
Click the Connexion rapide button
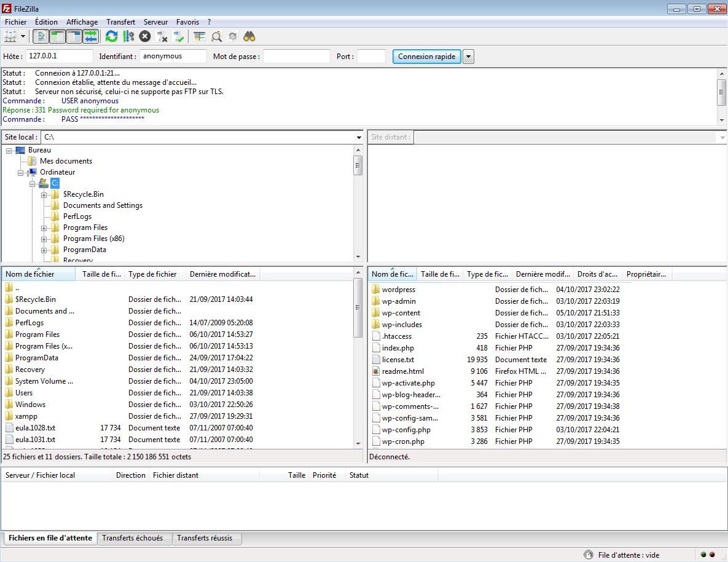tap(427, 56)
